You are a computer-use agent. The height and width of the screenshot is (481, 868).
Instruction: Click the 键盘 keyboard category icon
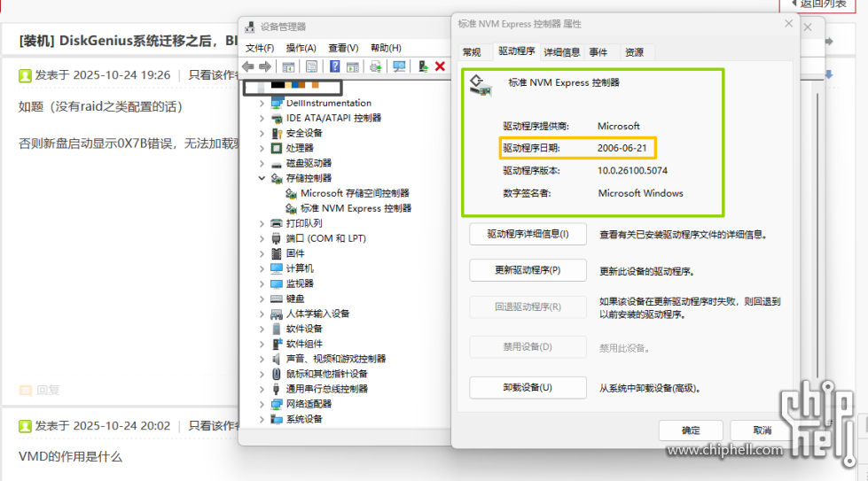[x=277, y=299]
